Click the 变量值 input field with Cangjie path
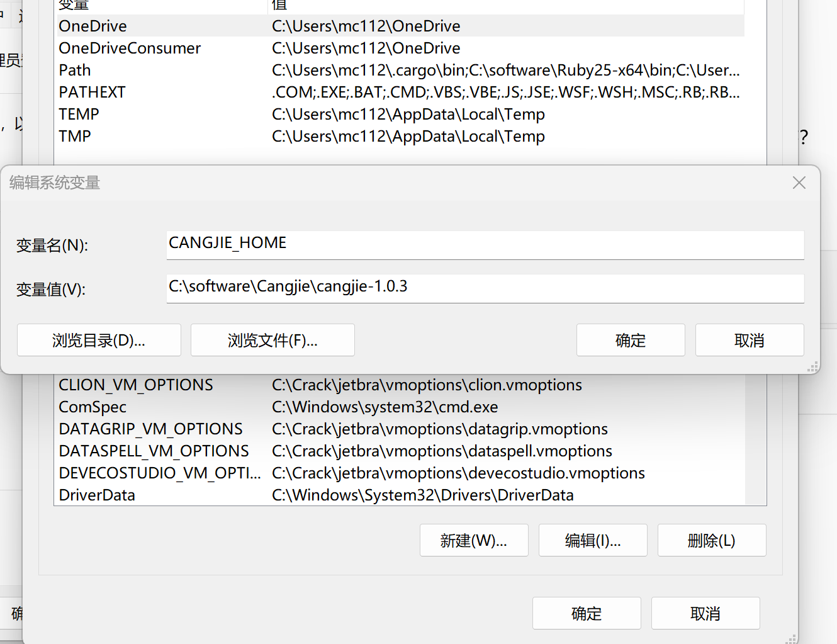The height and width of the screenshot is (644, 837). tap(485, 288)
